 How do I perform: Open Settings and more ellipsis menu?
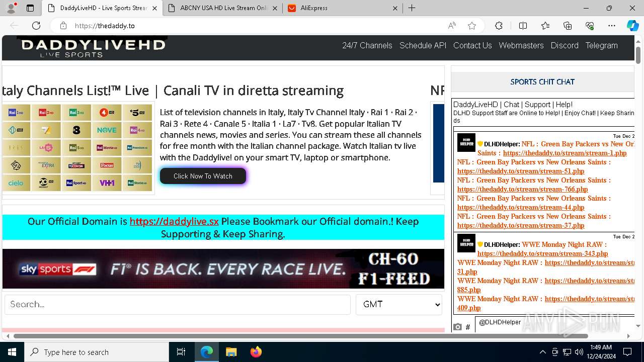pyautogui.click(x=612, y=26)
